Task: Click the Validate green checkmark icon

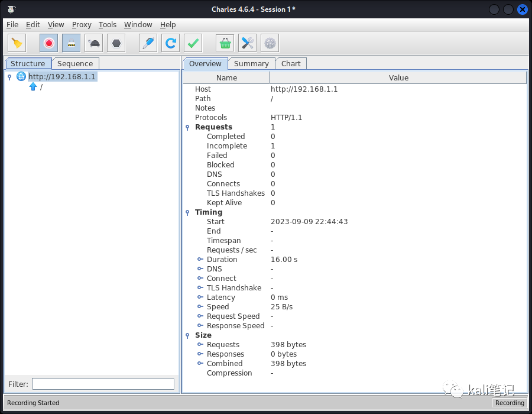Action: point(193,43)
